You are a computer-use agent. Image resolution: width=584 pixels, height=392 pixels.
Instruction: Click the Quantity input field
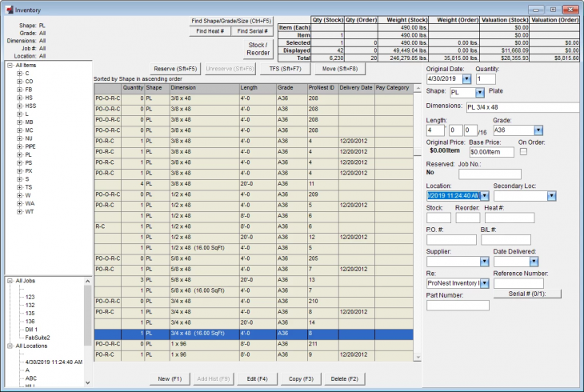point(486,79)
